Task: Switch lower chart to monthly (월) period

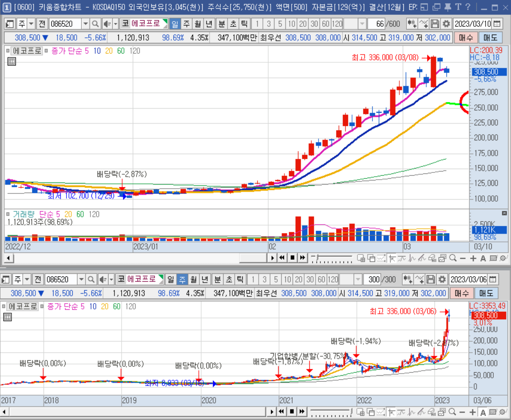Action: click(193, 279)
